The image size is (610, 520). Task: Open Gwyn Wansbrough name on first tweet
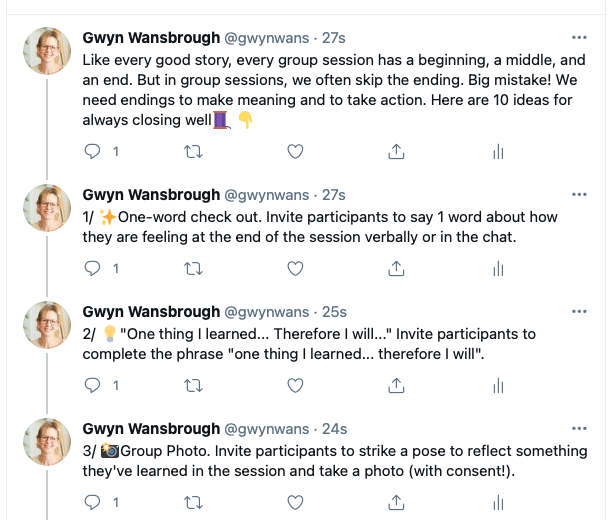click(151, 38)
